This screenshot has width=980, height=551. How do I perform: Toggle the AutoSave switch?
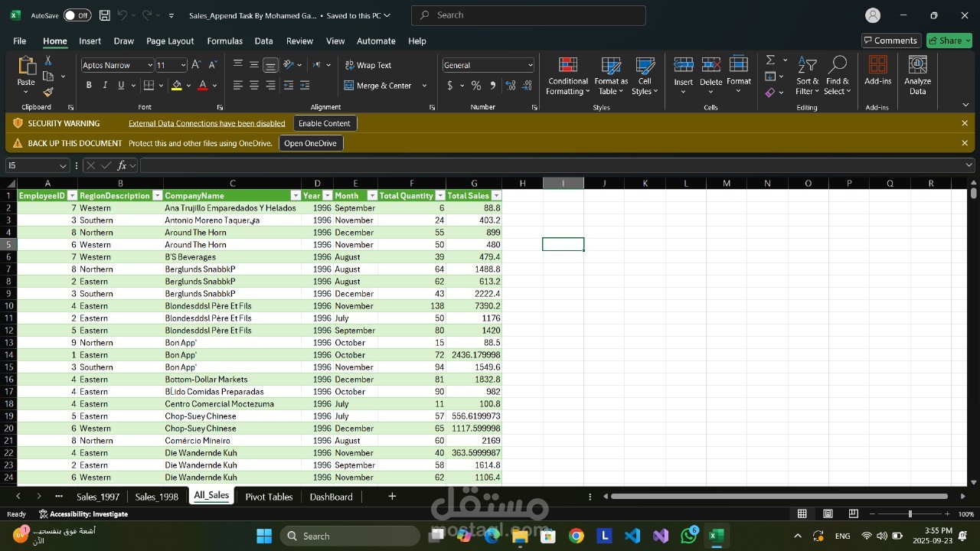click(77, 15)
